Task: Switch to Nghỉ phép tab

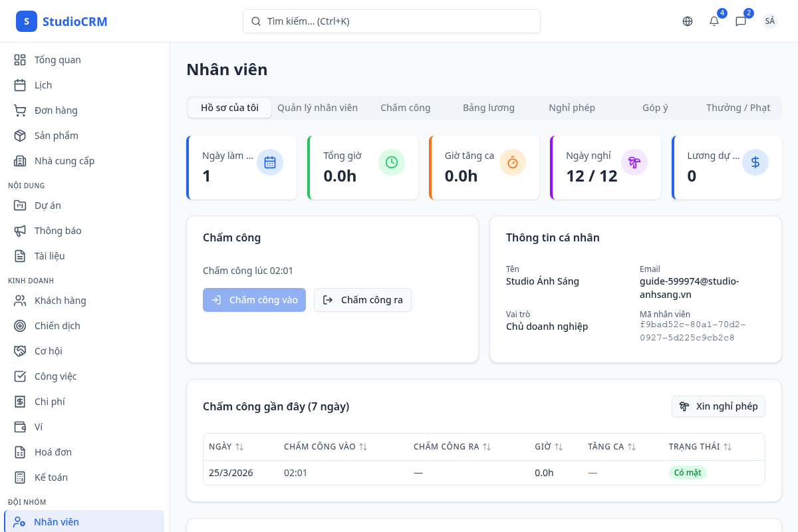Action: [x=572, y=108]
